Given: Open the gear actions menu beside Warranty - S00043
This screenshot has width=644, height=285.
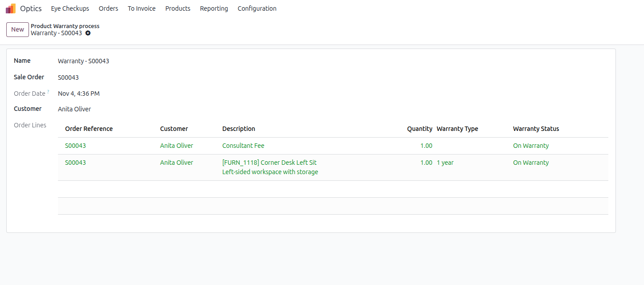Looking at the screenshot, I should (88, 33).
